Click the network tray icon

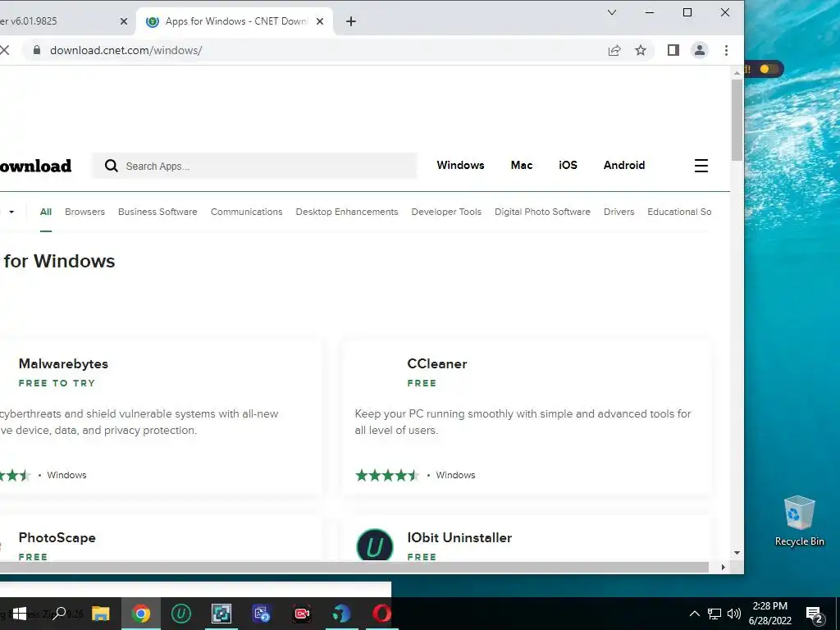[714, 614]
